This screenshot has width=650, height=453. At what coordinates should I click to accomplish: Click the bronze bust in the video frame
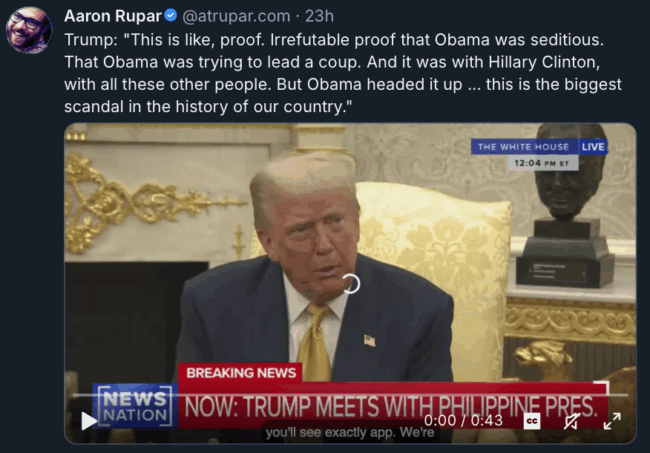564,207
